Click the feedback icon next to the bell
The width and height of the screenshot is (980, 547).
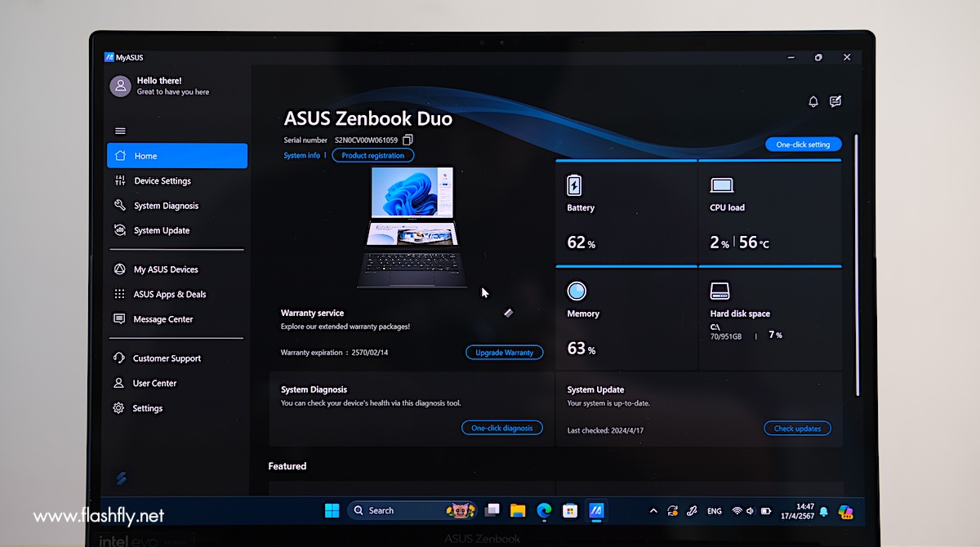835,102
